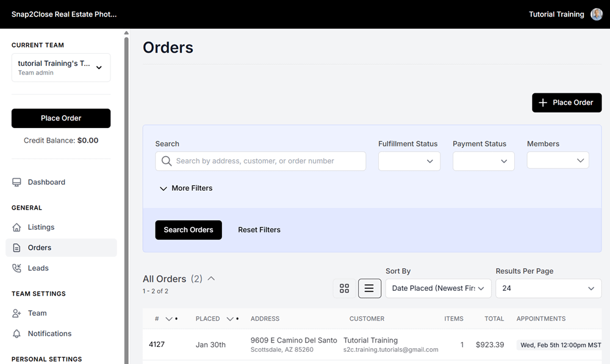Click Reset Filters
Image resolution: width=610 pixels, height=364 pixels.
tap(259, 230)
